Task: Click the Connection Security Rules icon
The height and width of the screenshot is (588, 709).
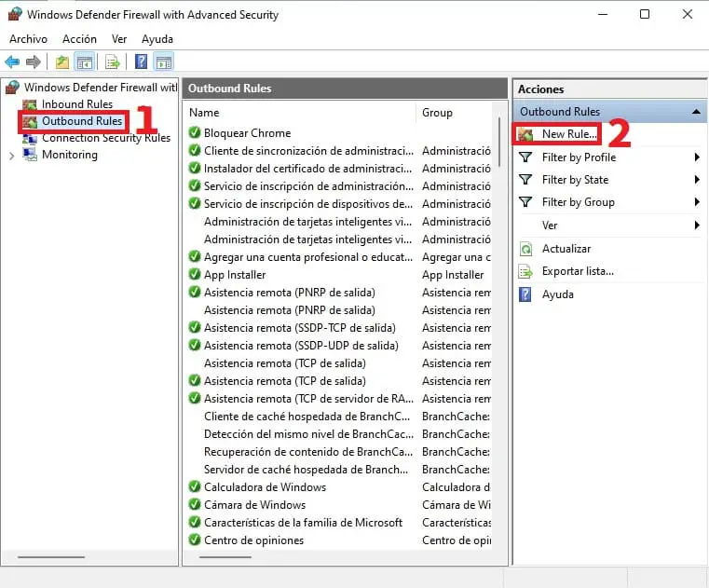Action: tap(30, 138)
